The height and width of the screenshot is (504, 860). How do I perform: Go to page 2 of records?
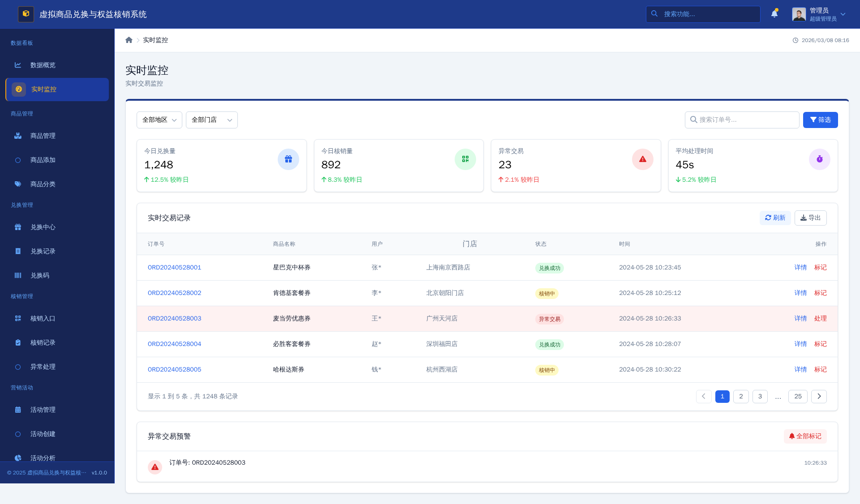741,396
